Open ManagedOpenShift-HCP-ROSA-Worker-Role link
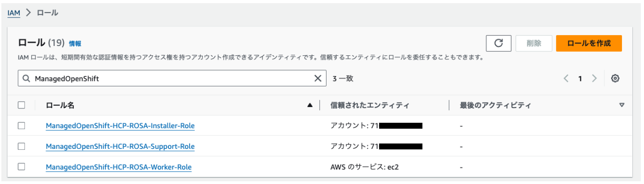The height and width of the screenshot is (184, 644). tap(118, 167)
